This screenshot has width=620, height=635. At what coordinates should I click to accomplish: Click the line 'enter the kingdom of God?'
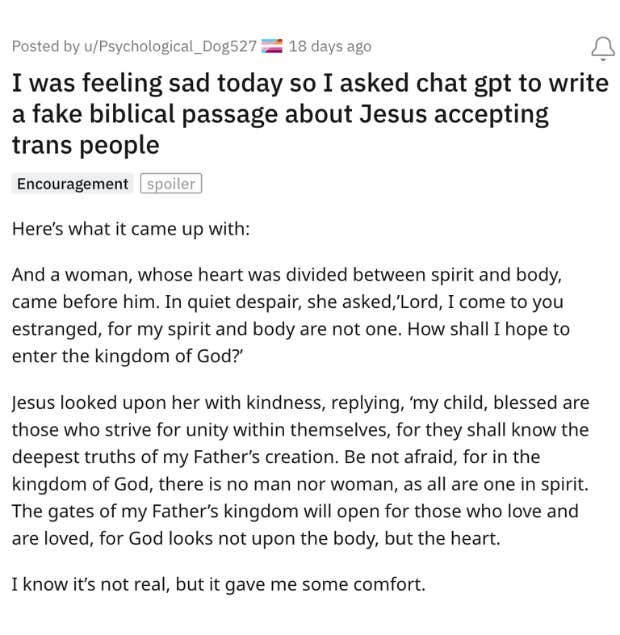(x=122, y=354)
